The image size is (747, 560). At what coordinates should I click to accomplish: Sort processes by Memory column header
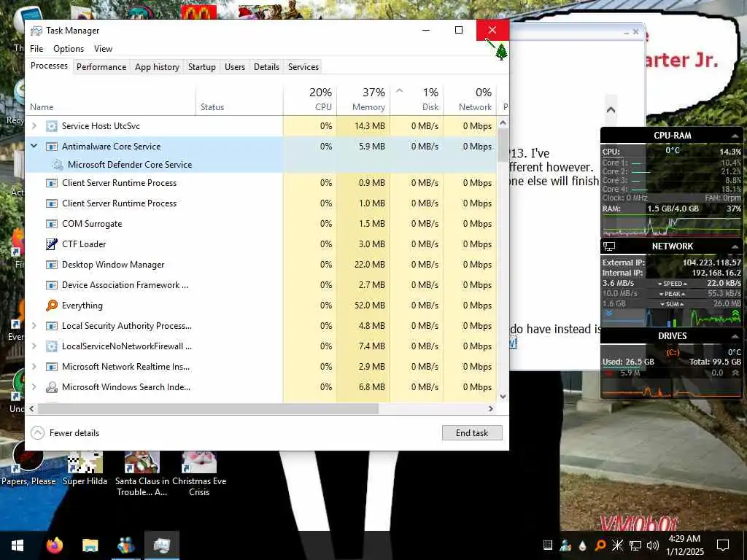363,100
